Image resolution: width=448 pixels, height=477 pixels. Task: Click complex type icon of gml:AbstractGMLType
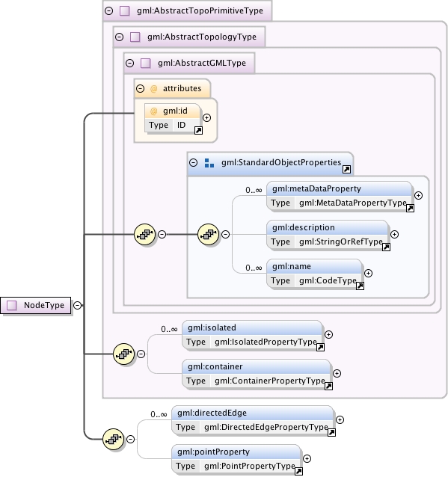click(146, 64)
